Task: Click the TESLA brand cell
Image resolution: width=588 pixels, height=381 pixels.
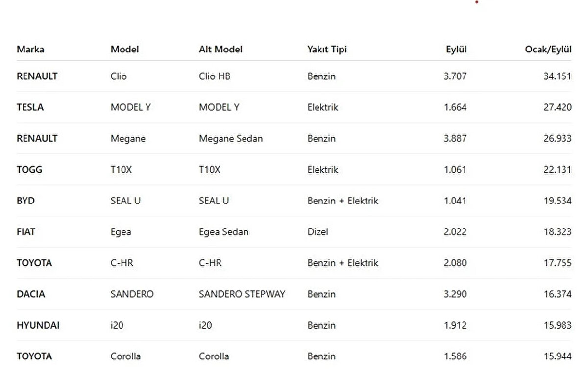Action: (x=30, y=107)
